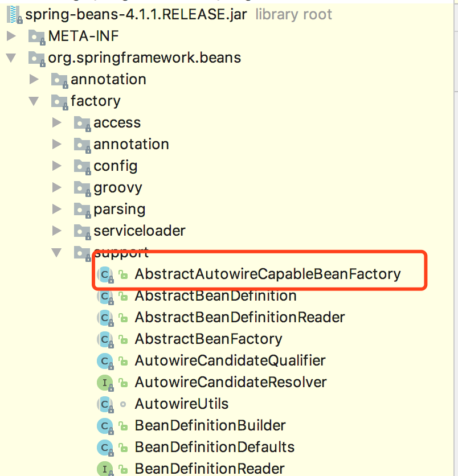Select the groovy package label
458x476 pixels.
pos(118,188)
